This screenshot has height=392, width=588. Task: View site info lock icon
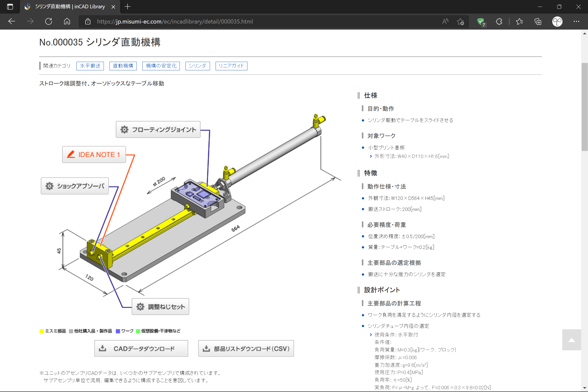pos(88,22)
